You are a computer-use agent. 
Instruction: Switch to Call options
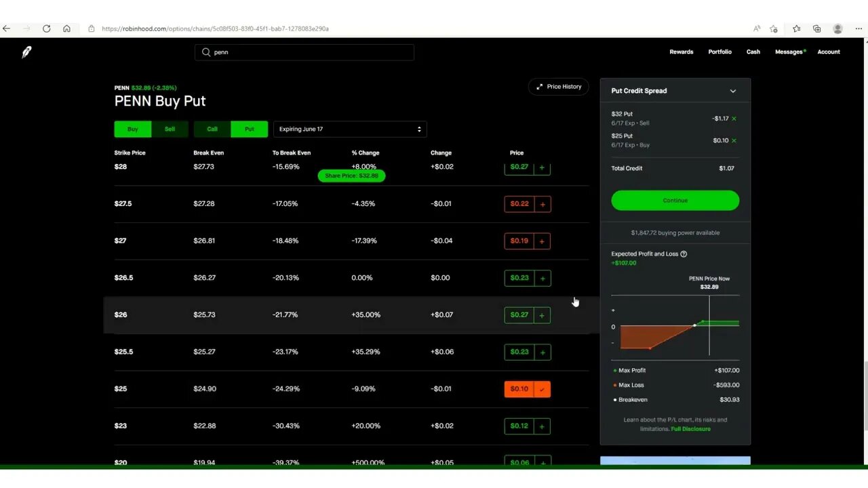tap(212, 129)
